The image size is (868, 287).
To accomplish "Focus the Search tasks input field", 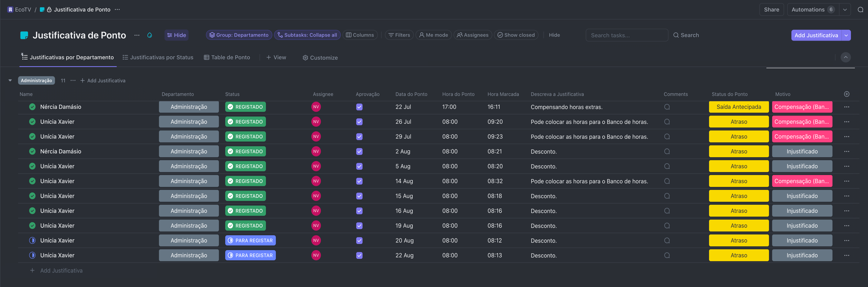I will (627, 35).
